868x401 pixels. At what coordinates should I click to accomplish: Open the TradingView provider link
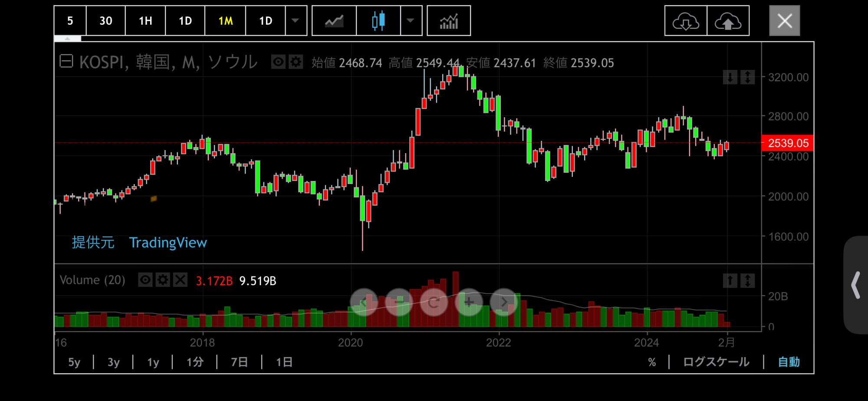coord(168,243)
